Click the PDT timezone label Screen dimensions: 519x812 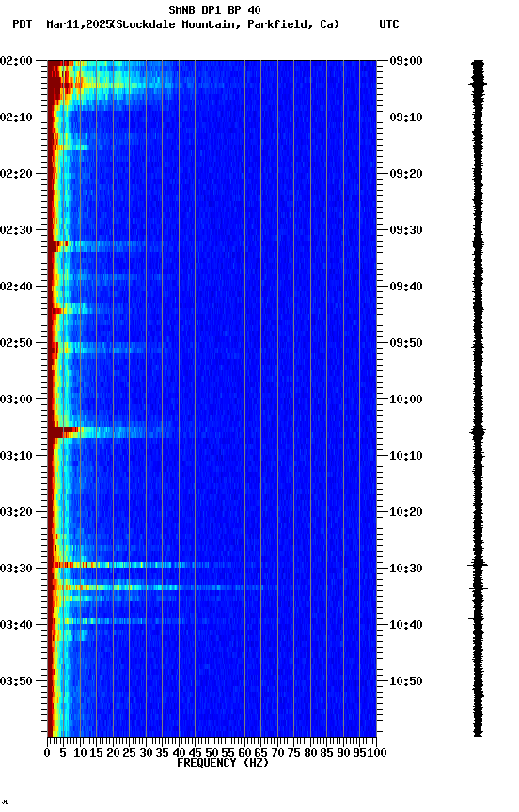23,24
